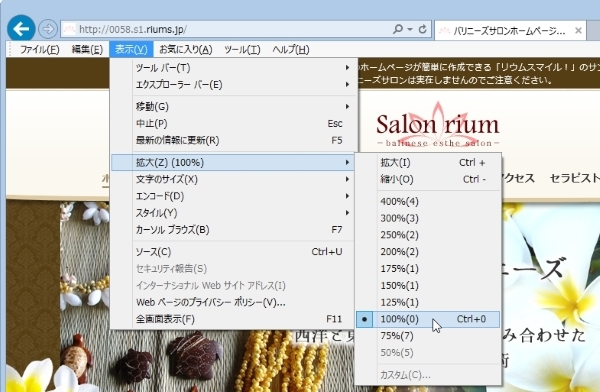Screen dimensions: 600x392
Task: Select ソース(C) menu item
Action: tap(234, 252)
